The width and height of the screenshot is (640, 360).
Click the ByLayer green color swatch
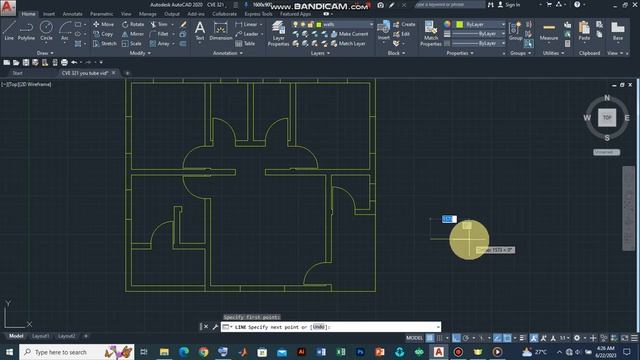(x=459, y=24)
